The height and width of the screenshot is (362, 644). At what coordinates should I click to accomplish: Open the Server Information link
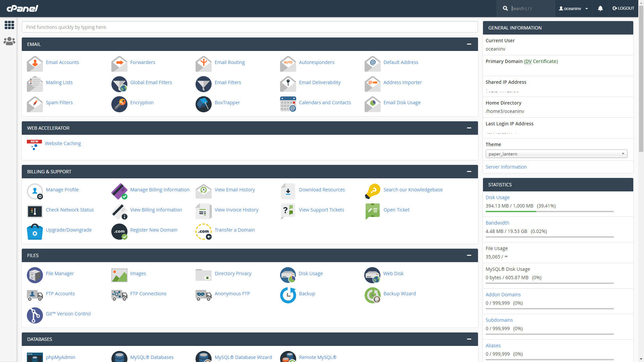click(506, 167)
